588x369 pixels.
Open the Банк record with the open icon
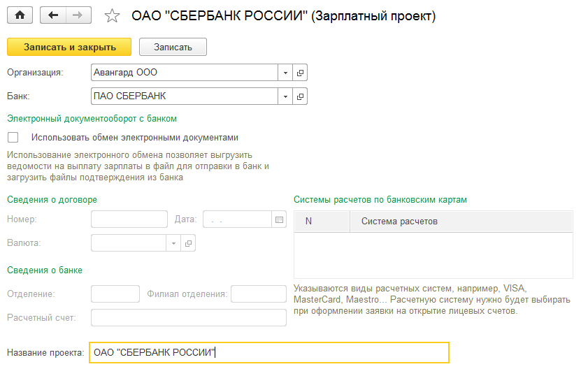click(x=300, y=96)
